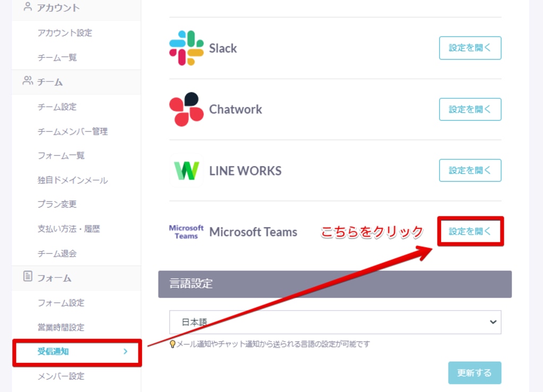Click the LINE WORKS service name text
543x392 pixels.
point(246,171)
